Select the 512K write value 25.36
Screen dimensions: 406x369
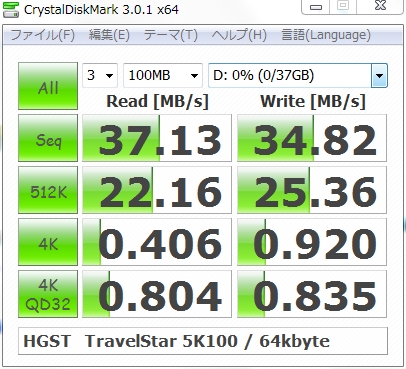coord(312,190)
